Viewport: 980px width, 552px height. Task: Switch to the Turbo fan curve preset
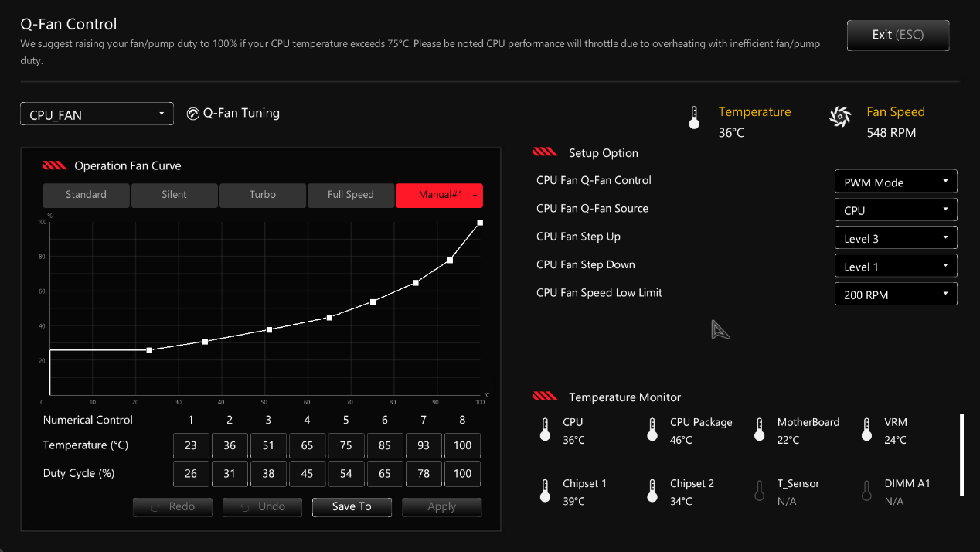point(263,195)
